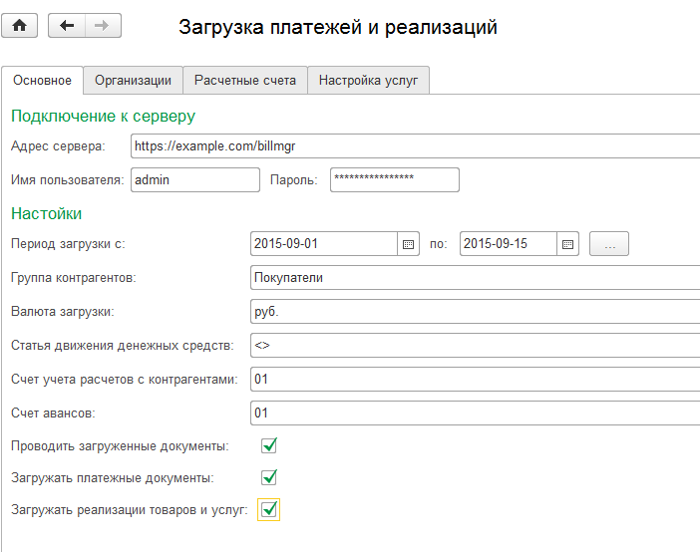Toggle 'Загружать реализации товаров и услуг' checkbox
Viewport: 700px width, 552px height.
click(268, 510)
